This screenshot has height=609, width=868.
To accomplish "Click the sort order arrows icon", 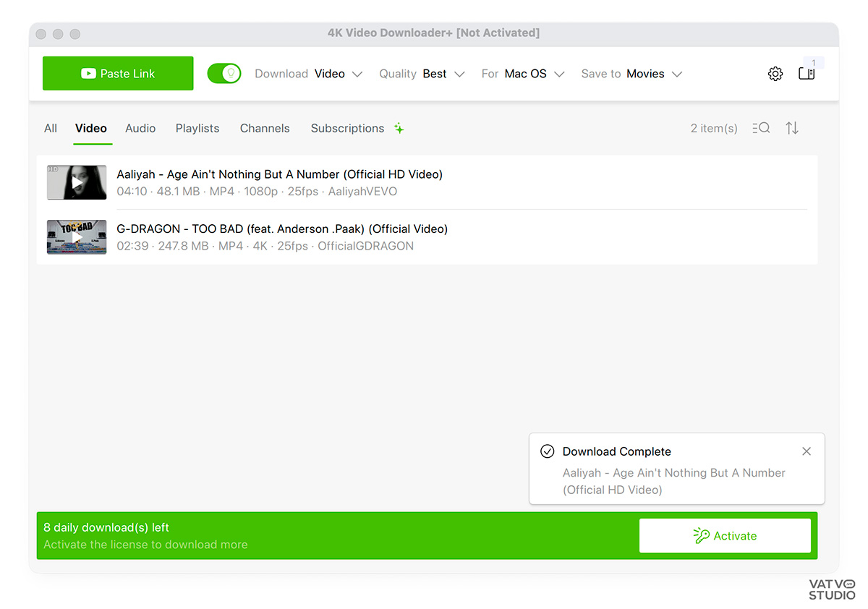I will [792, 128].
